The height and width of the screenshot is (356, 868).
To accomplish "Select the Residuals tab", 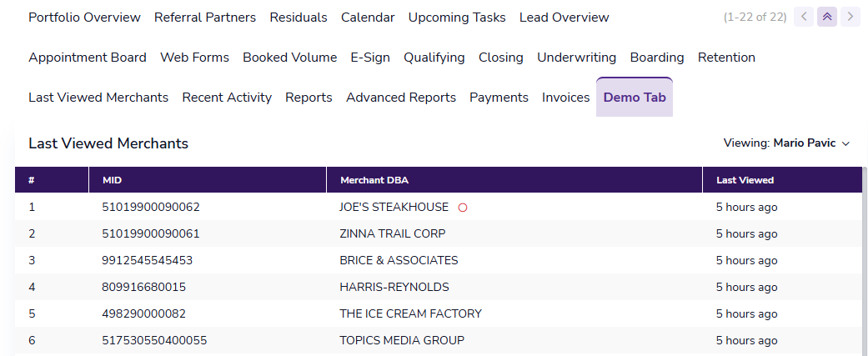I will tap(299, 18).
